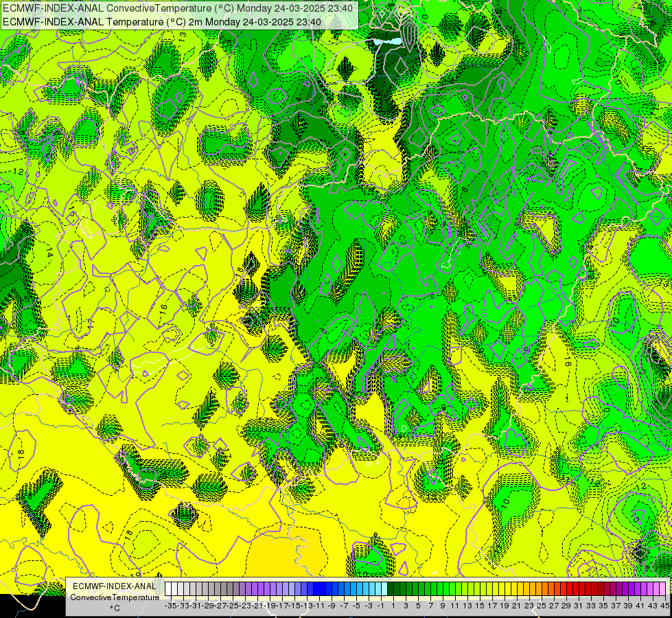Select the ECMWF-INDEX-ANAL label in the legend
This screenshot has height=618, width=672.
point(115,586)
